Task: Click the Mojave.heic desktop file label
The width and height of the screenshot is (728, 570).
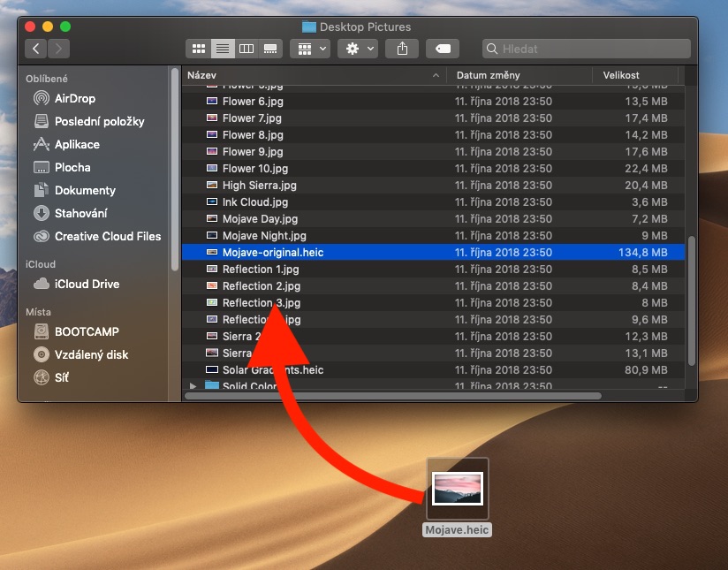Action: [x=457, y=530]
